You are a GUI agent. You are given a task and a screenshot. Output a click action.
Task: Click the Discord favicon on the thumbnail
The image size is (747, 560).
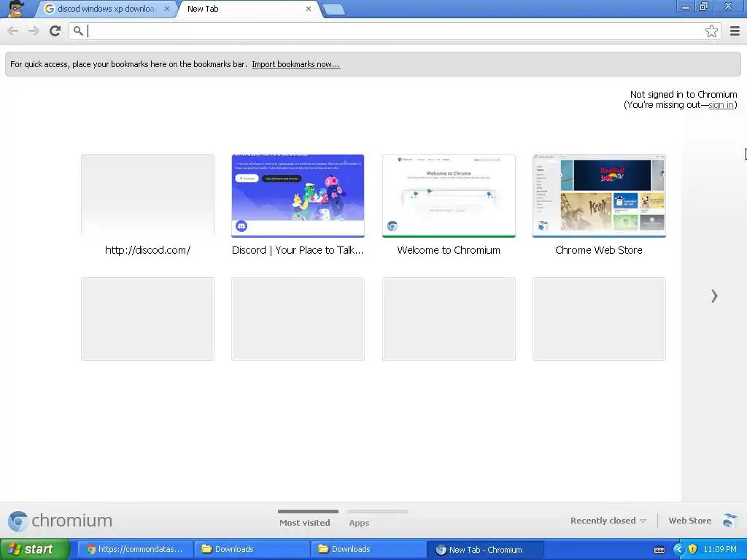point(241,226)
